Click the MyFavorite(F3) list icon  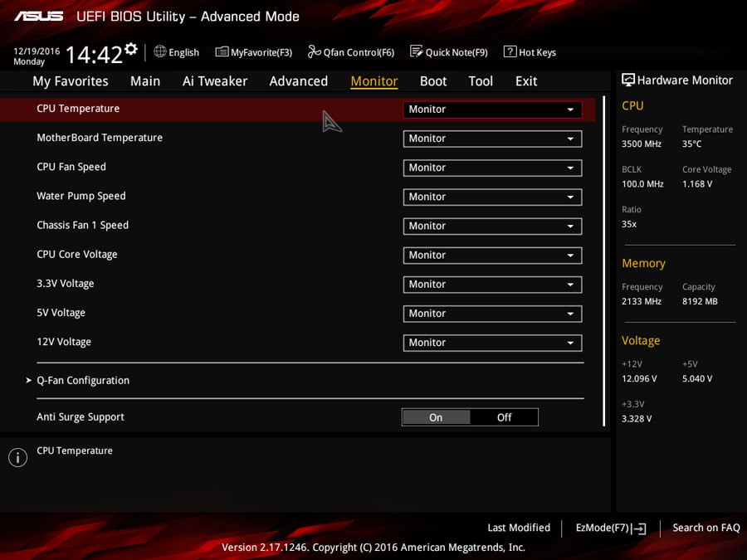(x=222, y=51)
